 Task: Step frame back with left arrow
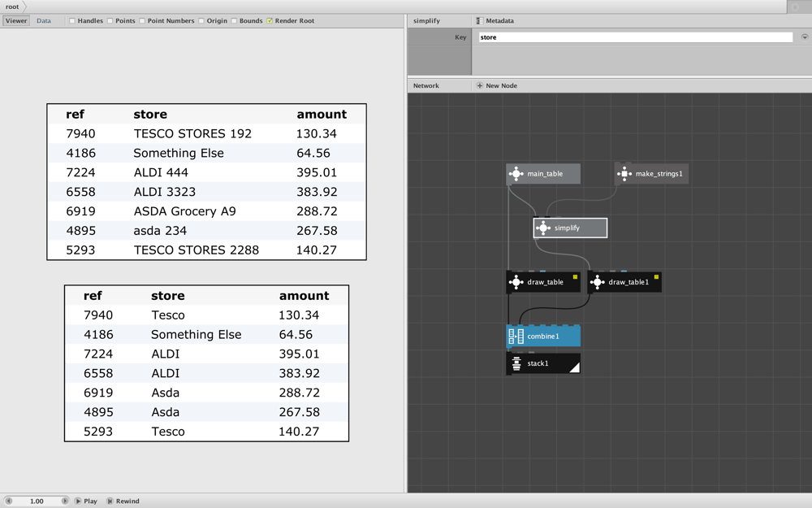coord(8,501)
